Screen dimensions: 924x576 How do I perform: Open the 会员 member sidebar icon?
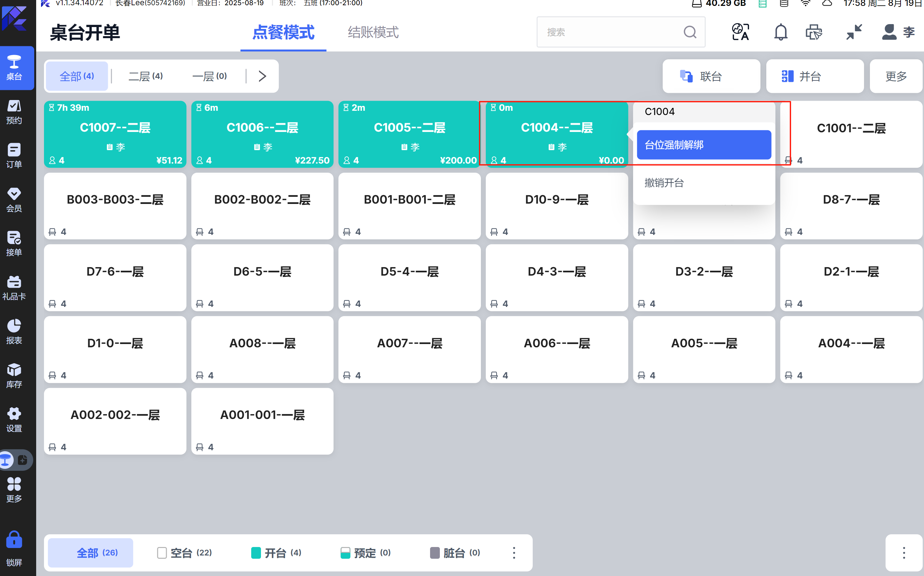click(14, 200)
